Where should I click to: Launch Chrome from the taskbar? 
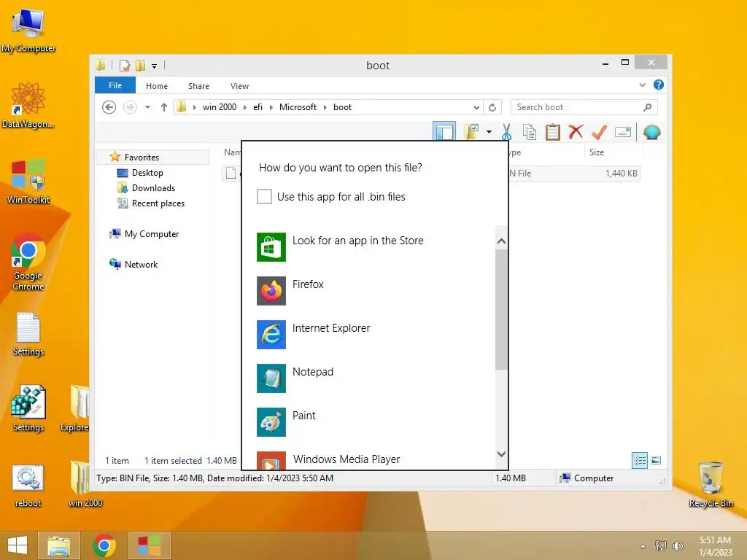point(104,545)
